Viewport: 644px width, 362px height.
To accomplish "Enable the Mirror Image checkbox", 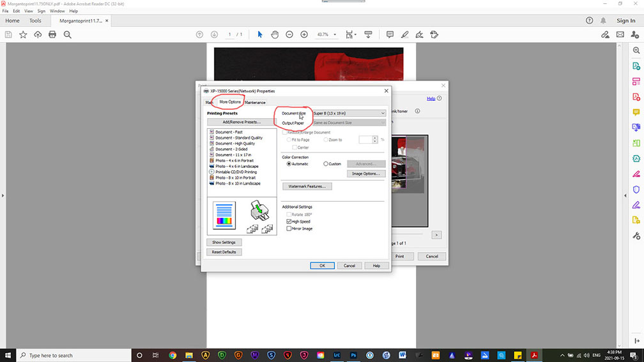I will coord(289,229).
